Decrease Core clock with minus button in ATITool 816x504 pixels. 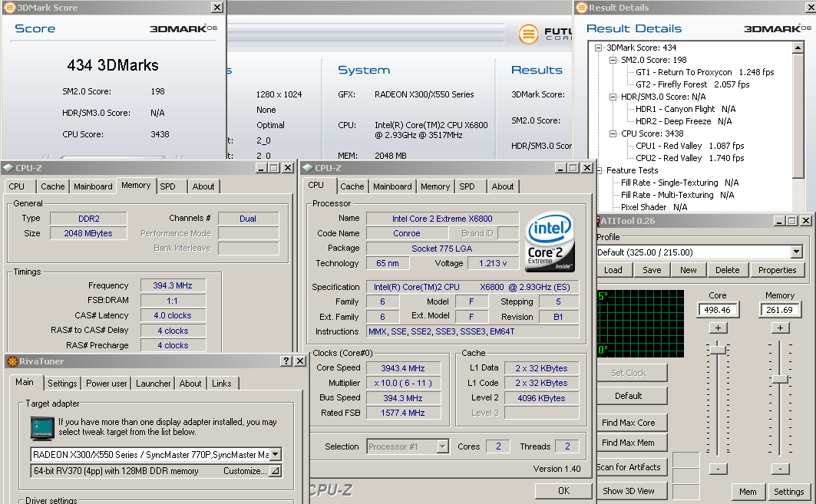[x=719, y=469]
